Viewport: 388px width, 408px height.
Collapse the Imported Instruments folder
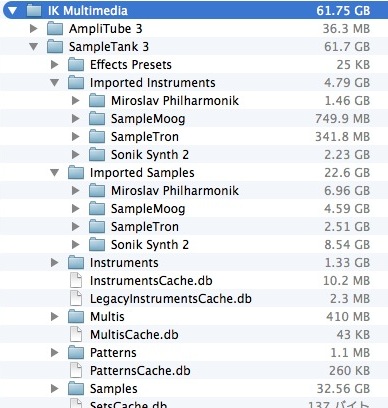pyautogui.click(x=55, y=83)
